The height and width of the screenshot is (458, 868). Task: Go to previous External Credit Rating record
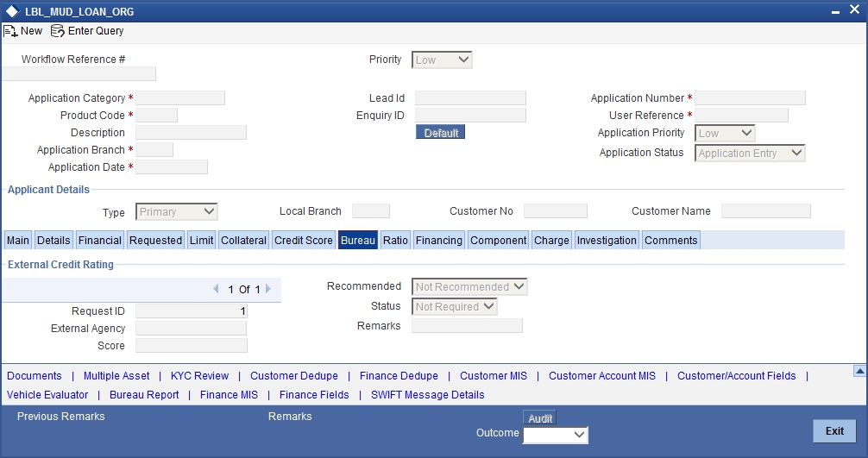(x=216, y=289)
